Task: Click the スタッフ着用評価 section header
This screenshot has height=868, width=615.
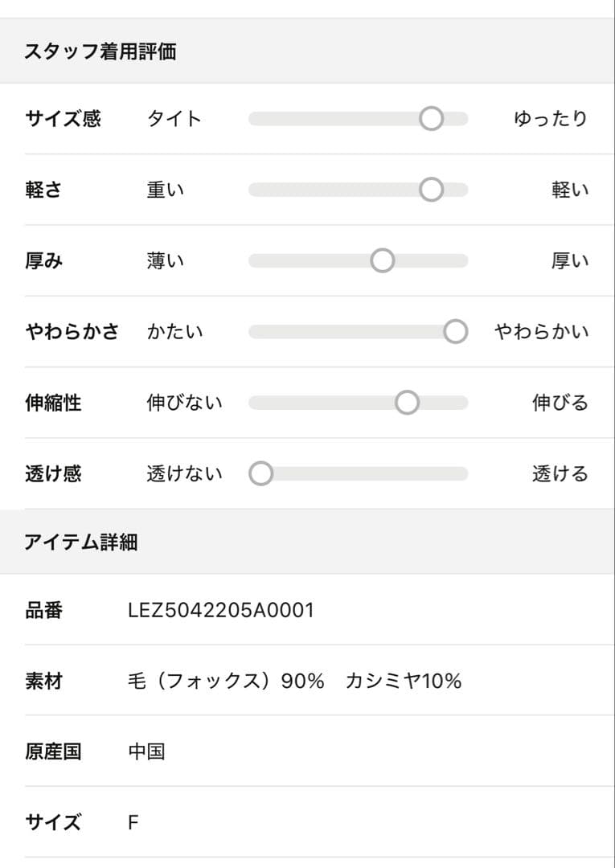Action: pyautogui.click(x=100, y=51)
